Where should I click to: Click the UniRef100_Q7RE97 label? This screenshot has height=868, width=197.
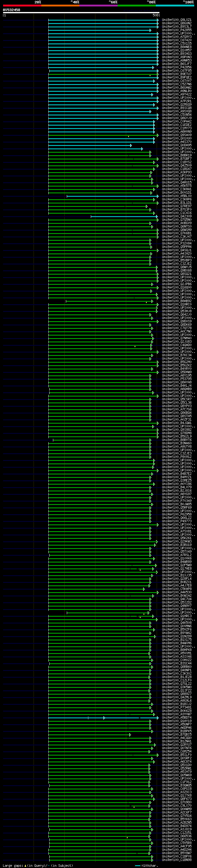(176, 206)
